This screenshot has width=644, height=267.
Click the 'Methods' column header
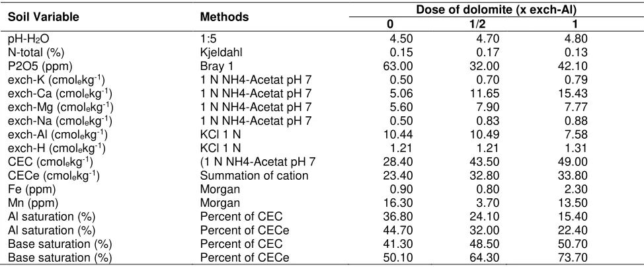coord(224,17)
